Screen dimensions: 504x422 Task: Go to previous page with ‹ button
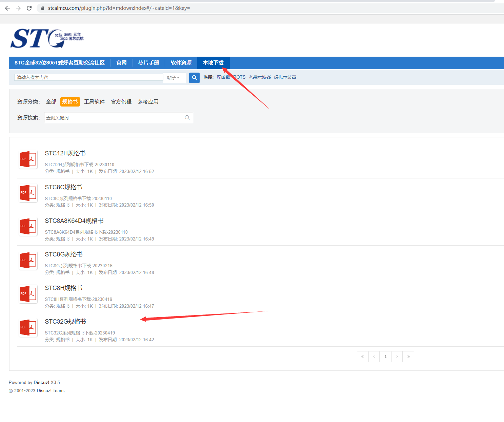pyautogui.click(x=374, y=357)
